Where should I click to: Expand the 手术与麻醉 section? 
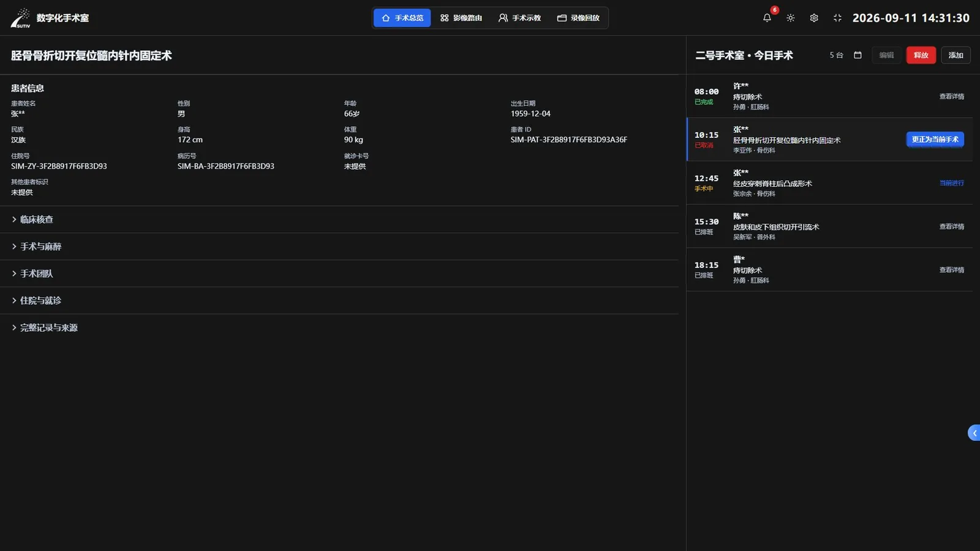click(x=339, y=247)
